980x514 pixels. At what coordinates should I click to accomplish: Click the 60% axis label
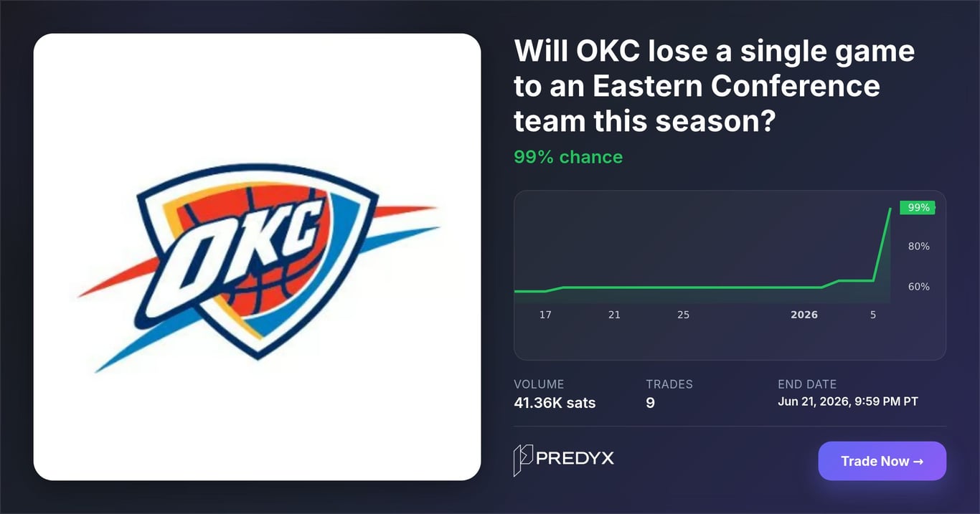(x=919, y=287)
